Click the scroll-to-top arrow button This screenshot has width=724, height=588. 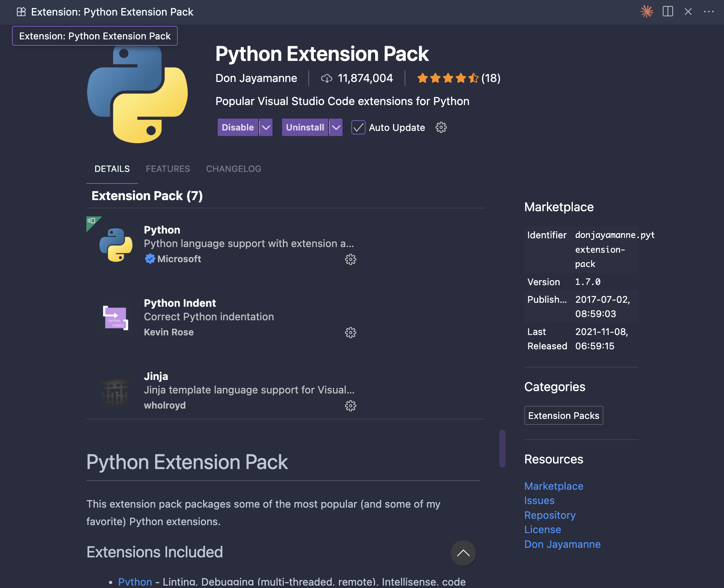coord(463,553)
